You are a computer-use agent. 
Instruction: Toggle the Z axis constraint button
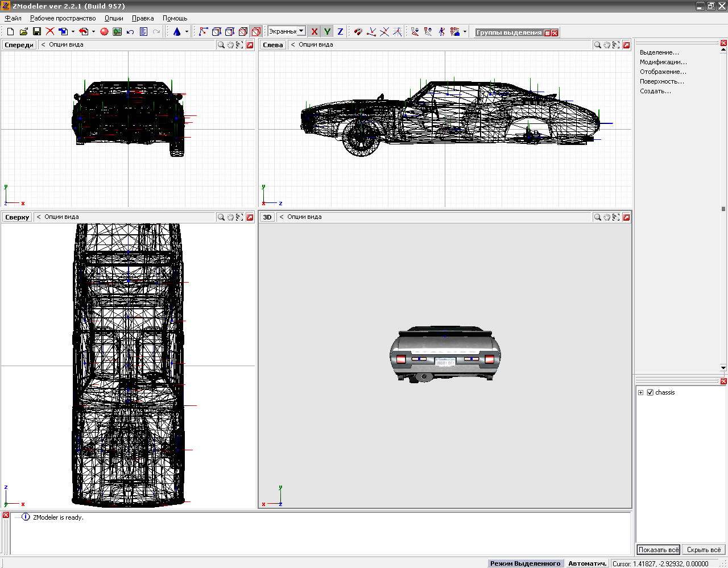[340, 32]
